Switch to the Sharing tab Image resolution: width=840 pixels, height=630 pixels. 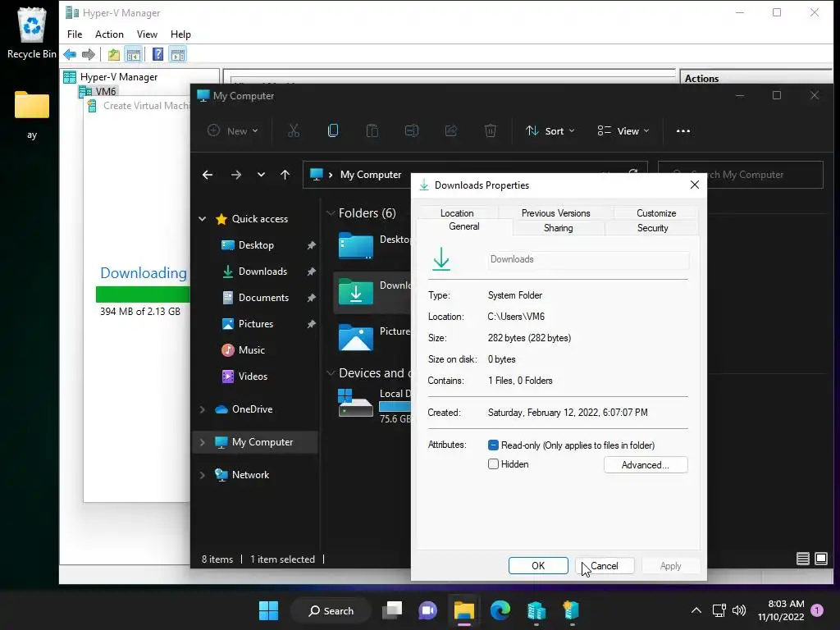coord(558,228)
